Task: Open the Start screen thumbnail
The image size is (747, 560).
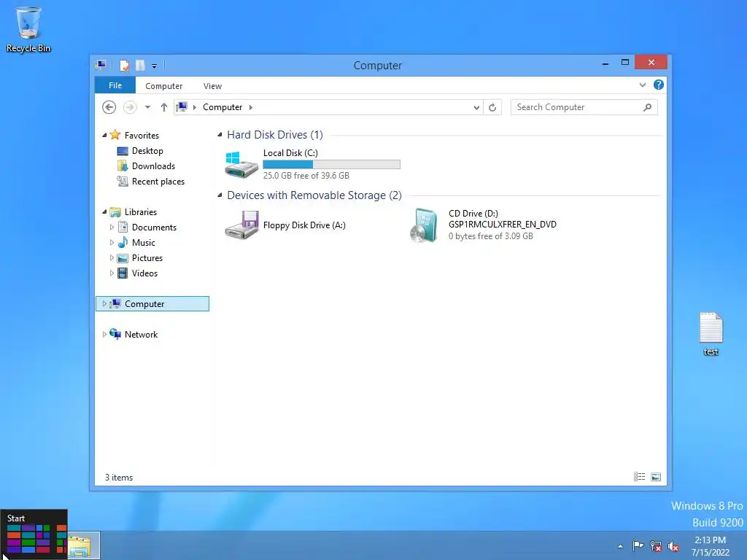Action: [x=34, y=534]
